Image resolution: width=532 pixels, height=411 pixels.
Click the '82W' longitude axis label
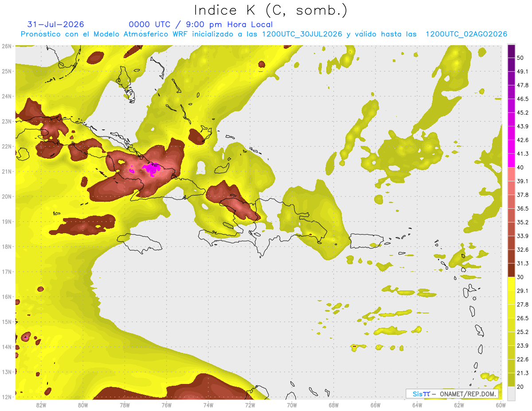click(41, 405)
